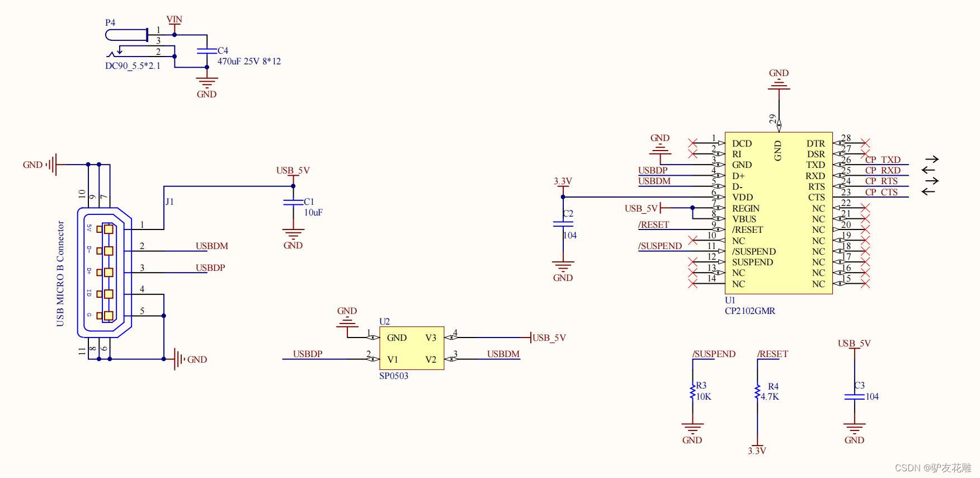Click the J1 designator label
980x478 pixels.
pyautogui.click(x=169, y=201)
